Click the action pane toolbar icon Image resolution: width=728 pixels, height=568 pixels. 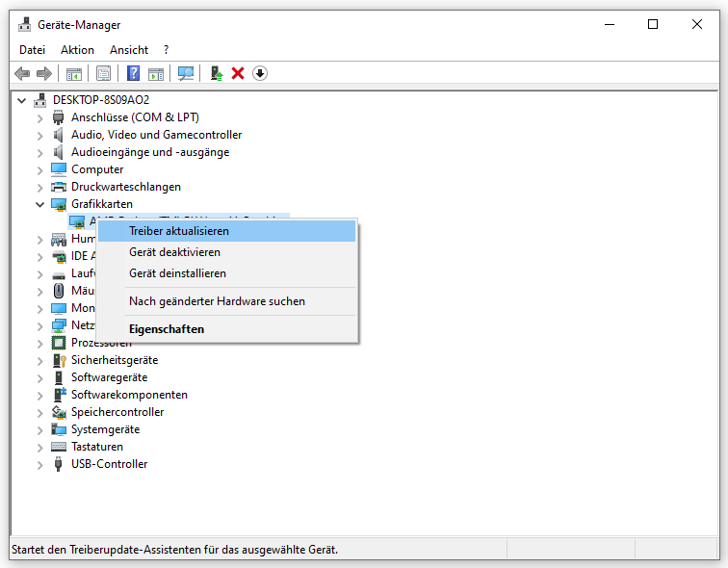(156, 73)
